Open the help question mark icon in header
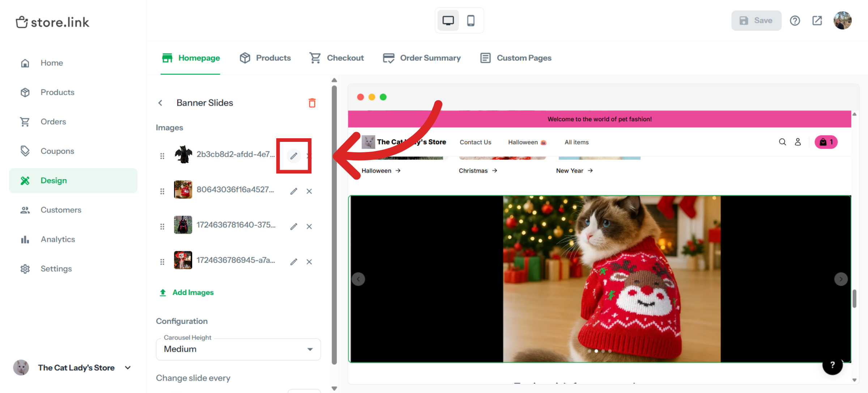Image resolution: width=868 pixels, height=393 pixels. point(795,21)
